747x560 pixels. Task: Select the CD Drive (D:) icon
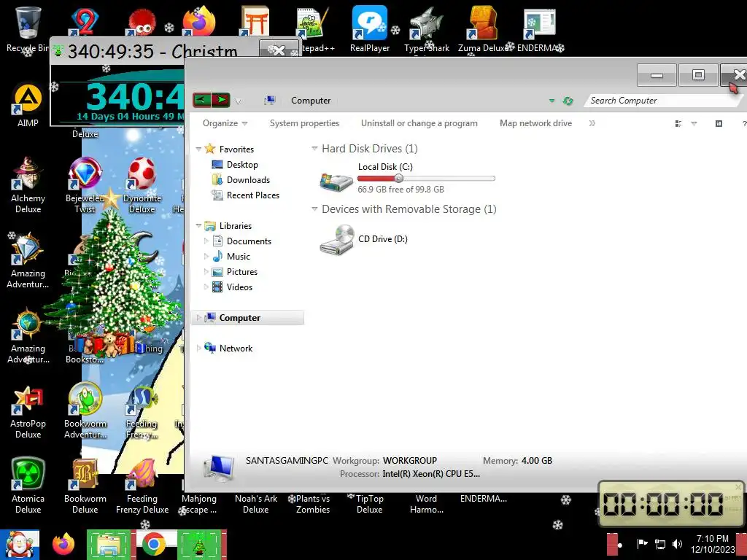click(336, 239)
